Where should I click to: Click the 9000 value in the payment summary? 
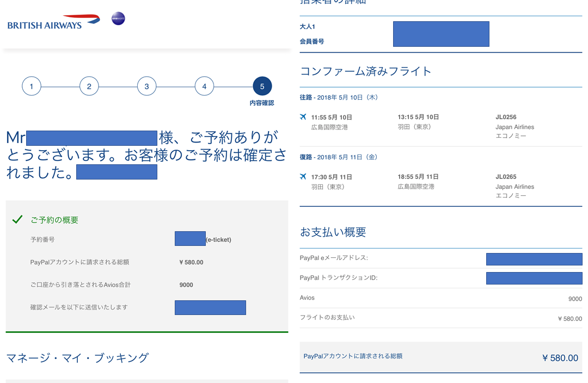point(575,299)
